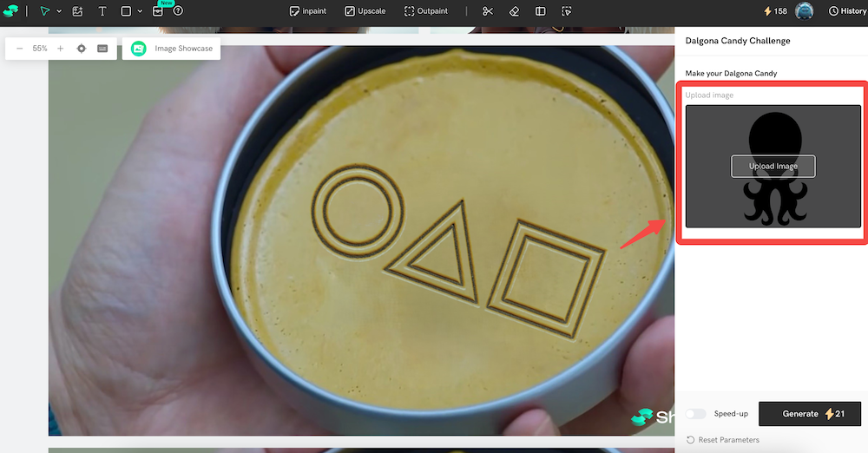Open the Inpaint tool
Image resolution: width=868 pixels, height=453 pixels.
click(x=308, y=11)
